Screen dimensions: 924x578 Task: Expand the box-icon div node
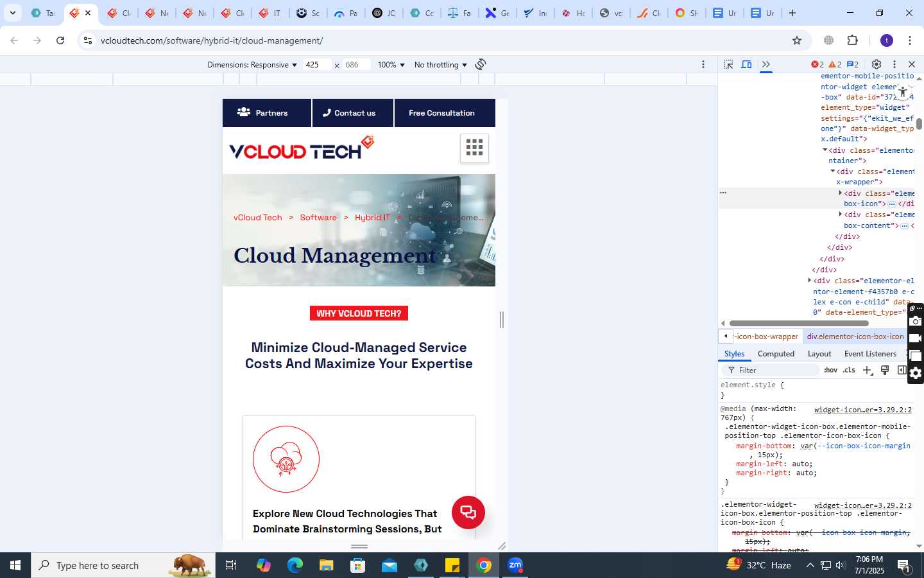841,193
